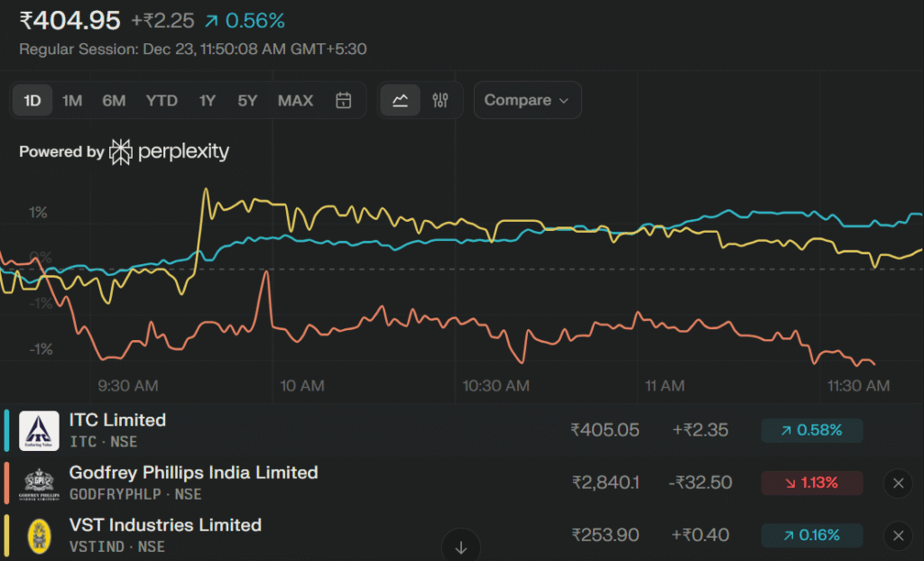Image resolution: width=924 pixels, height=561 pixels.
Task: Remove VST Industries from comparison
Action: pos(898,536)
